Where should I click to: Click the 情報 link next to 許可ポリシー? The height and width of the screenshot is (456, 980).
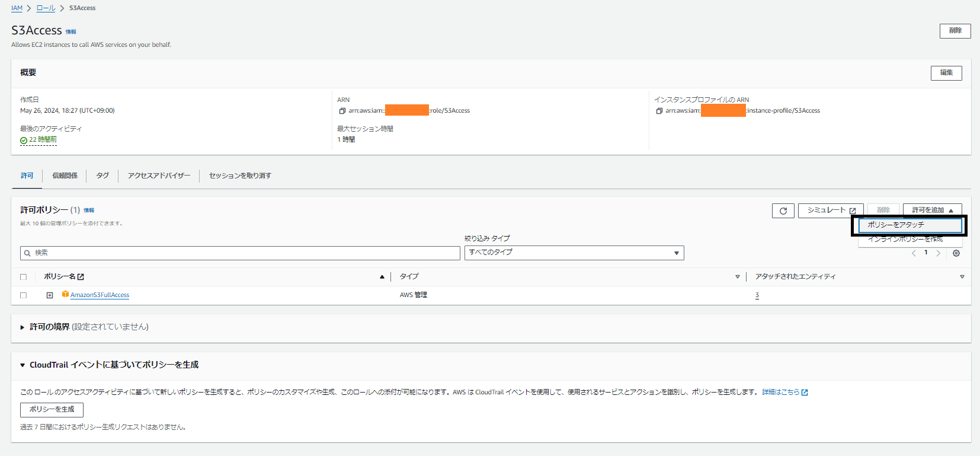tap(89, 211)
